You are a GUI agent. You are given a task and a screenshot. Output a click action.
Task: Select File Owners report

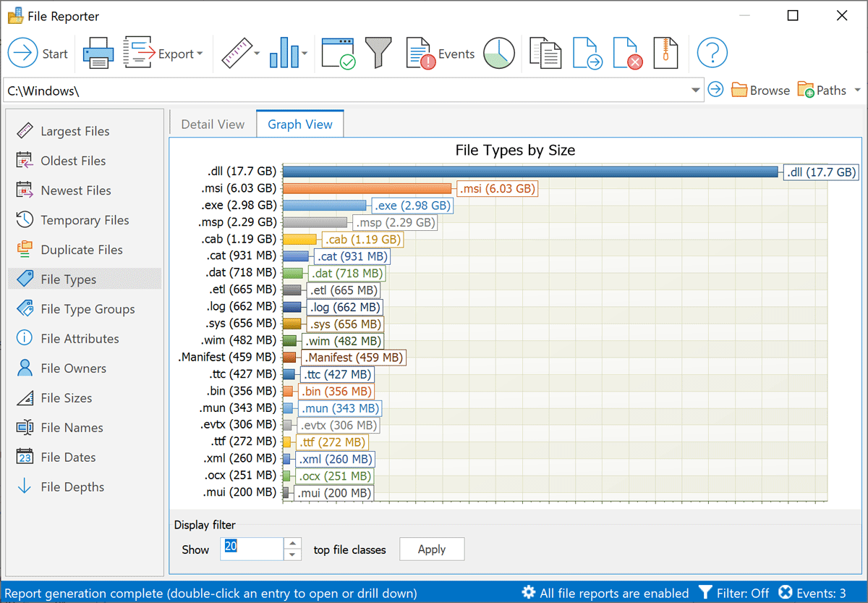[x=84, y=368]
